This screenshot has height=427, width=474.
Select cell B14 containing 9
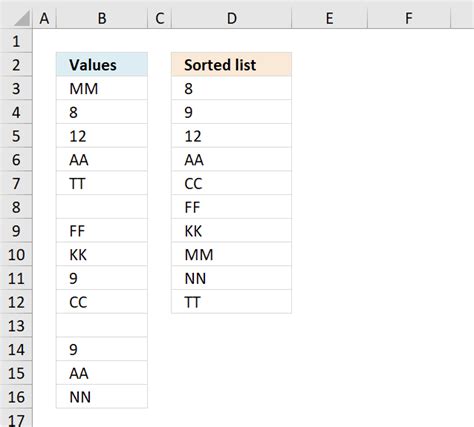102,349
